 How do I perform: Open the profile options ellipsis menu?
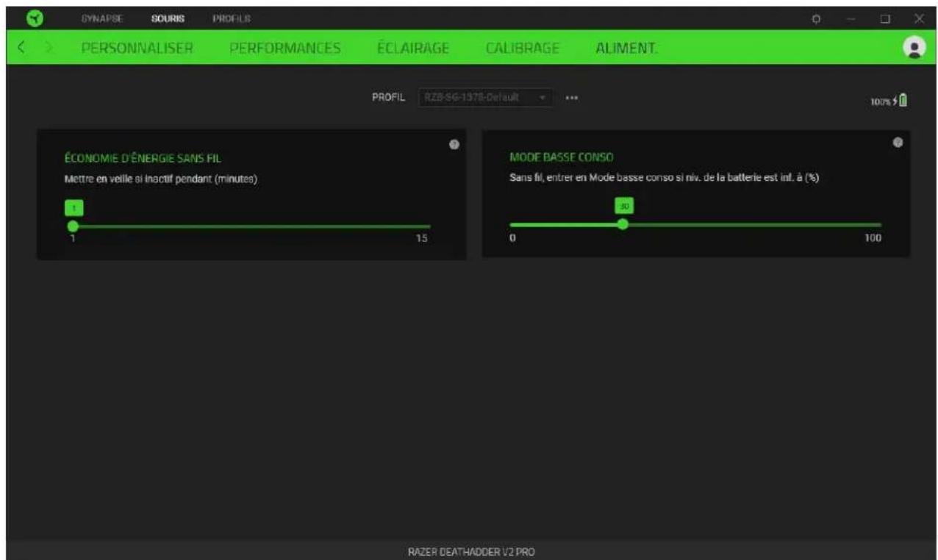(x=571, y=98)
